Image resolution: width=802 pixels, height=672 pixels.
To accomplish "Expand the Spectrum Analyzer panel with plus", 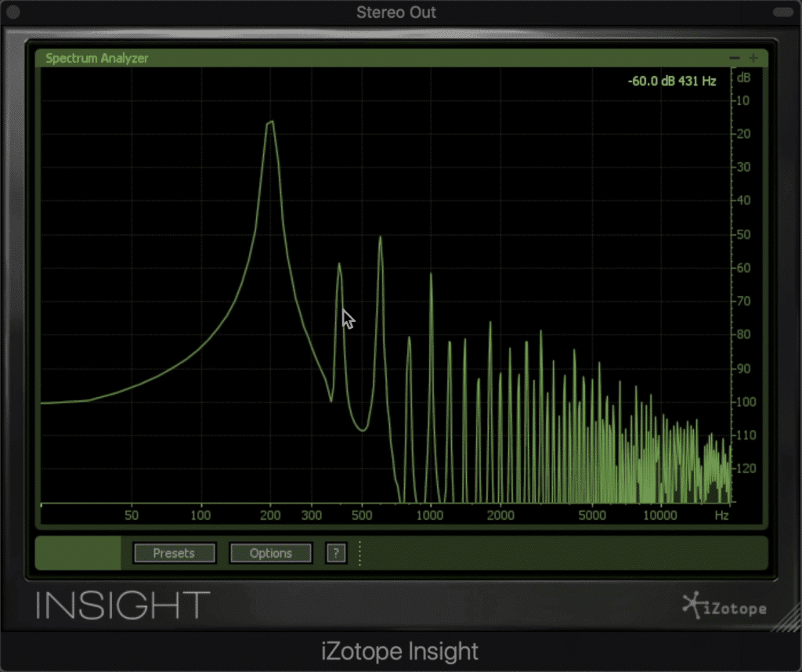I will pos(753,58).
